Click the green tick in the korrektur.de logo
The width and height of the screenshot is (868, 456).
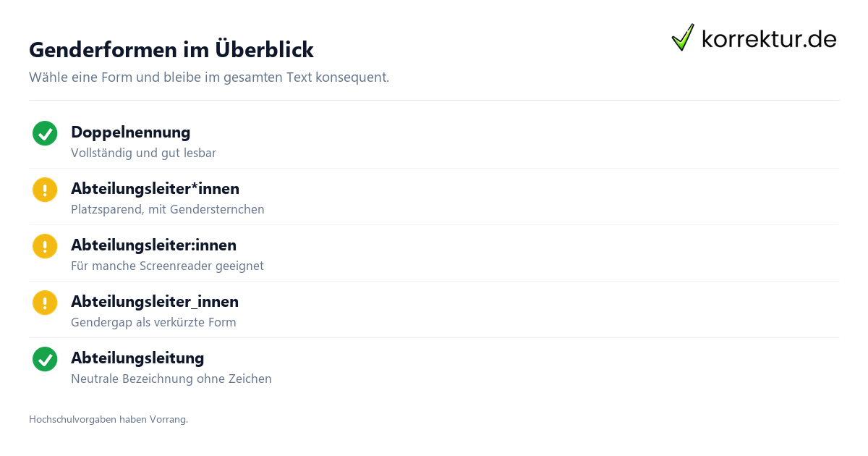tap(683, 38)
